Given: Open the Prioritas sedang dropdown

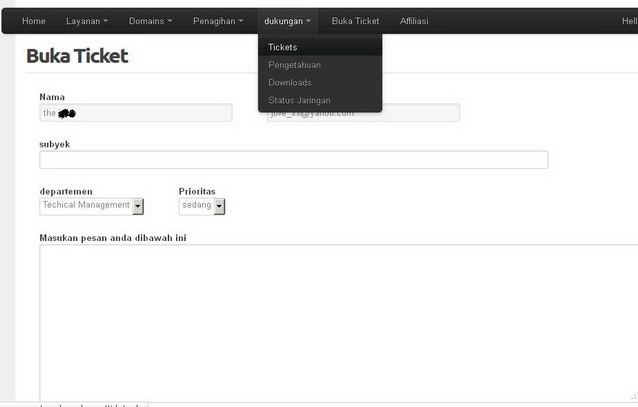Looking at the screenshot, I should [x=202, y=205].
